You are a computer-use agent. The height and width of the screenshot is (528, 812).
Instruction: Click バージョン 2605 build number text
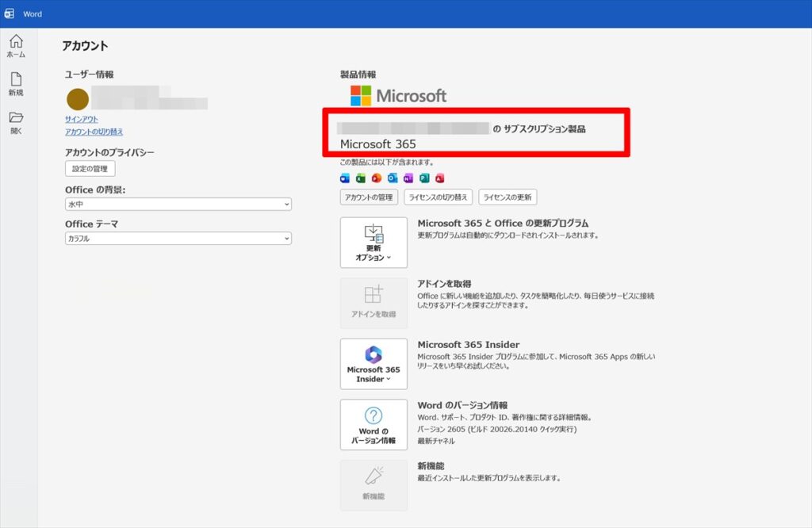(497, 429)
